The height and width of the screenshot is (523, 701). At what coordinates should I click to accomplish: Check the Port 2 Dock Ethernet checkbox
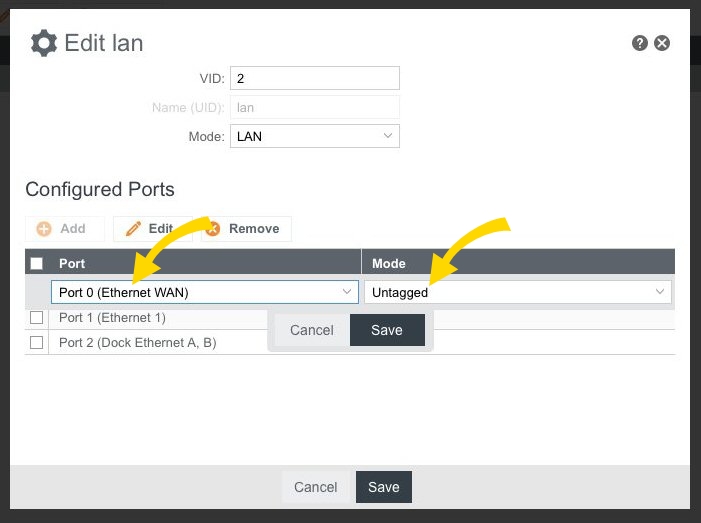(37, 342)
